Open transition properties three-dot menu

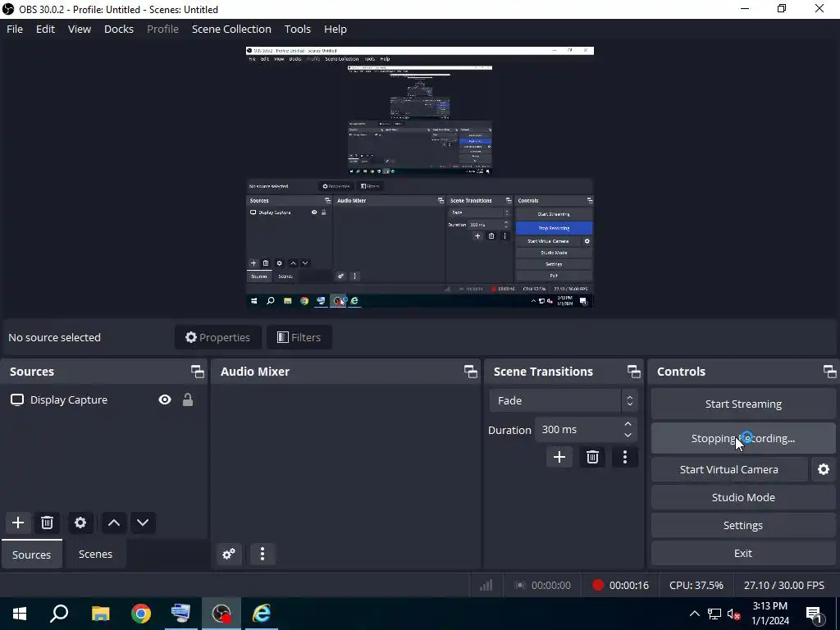point(624,457)
